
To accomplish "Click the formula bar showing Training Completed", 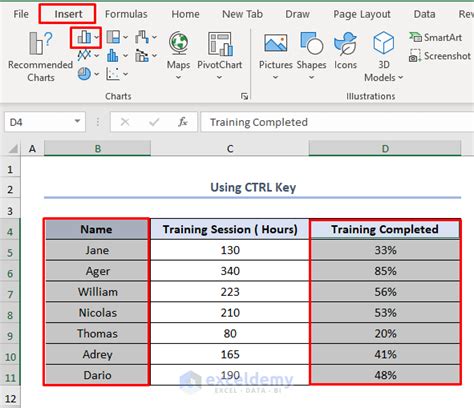I will (x=337, y=122).
